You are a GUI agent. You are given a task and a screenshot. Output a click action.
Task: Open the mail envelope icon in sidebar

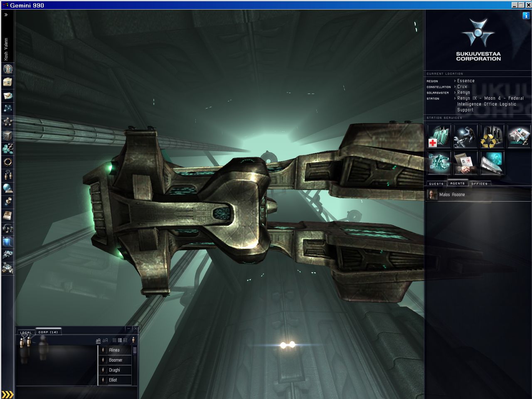coord(7,95)
